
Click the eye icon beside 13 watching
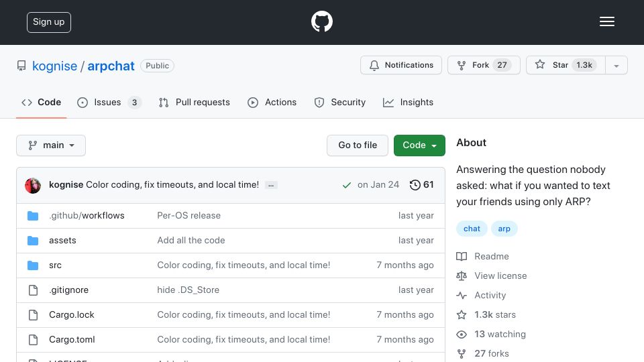[x=462, y=335]
